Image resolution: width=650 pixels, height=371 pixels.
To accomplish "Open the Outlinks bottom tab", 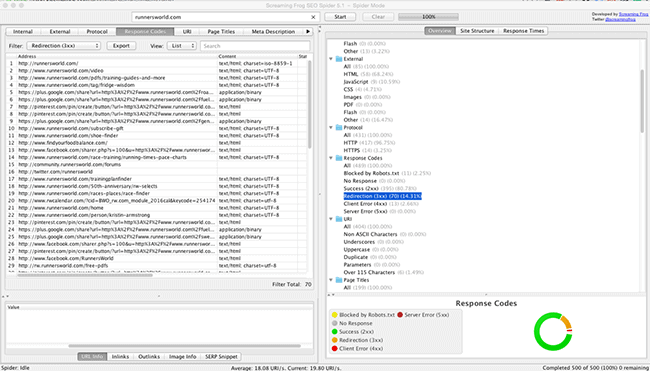I will coord(149,356).
